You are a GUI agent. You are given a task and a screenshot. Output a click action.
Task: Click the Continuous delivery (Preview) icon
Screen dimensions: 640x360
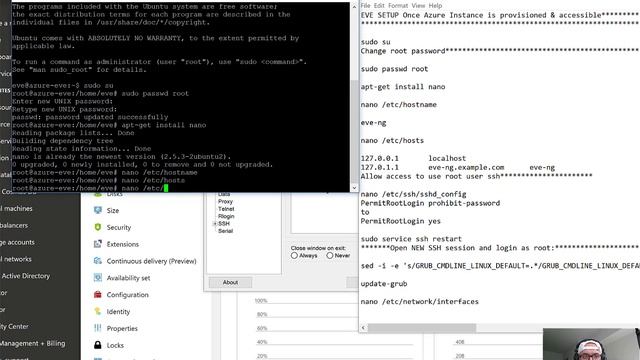[x=98, y=260]
